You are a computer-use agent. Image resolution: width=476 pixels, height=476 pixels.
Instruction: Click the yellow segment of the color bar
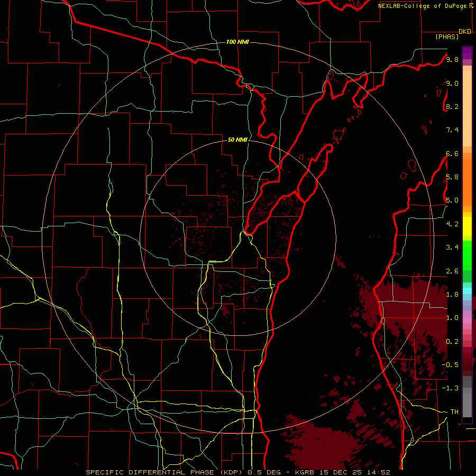click(x=467, y=226)
